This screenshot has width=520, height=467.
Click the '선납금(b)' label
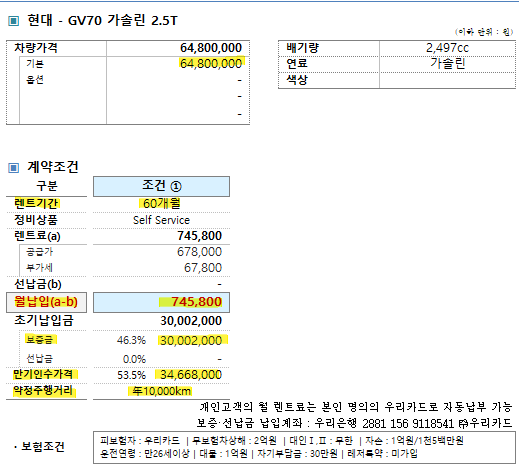coord(38,284)
